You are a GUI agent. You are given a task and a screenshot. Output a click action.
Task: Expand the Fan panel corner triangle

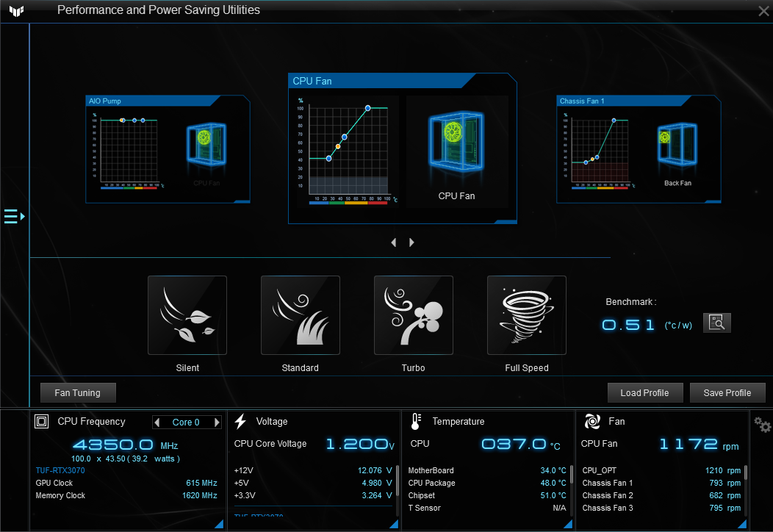tap(742, 524)
